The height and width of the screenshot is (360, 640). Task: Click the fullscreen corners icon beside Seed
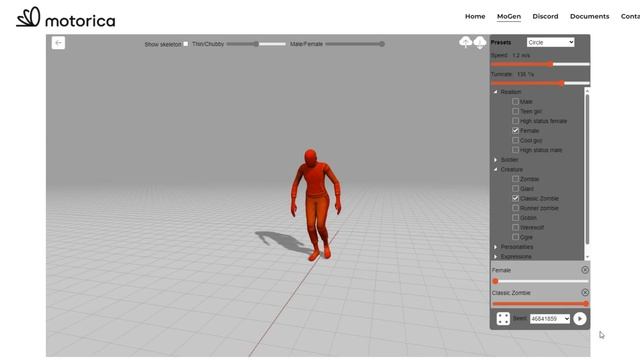[503, 318]
